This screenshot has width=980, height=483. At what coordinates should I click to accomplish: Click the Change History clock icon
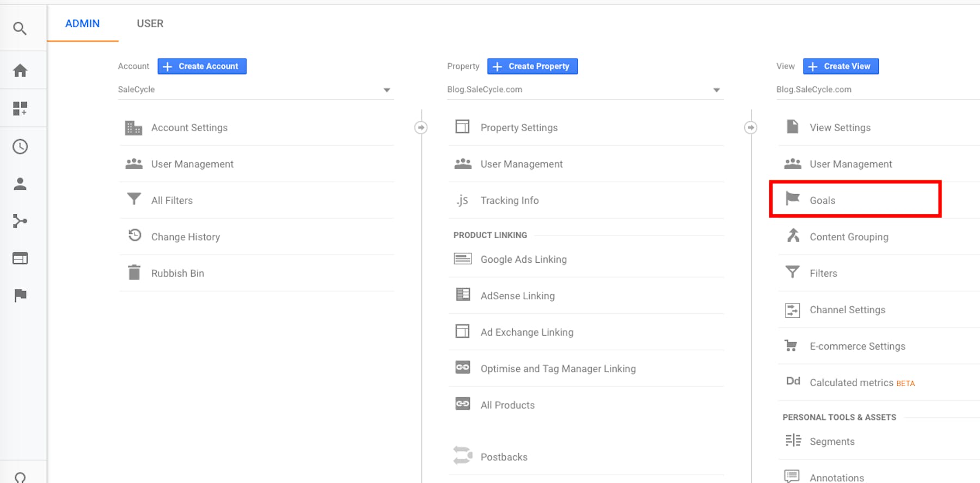[x=134, y=235]
